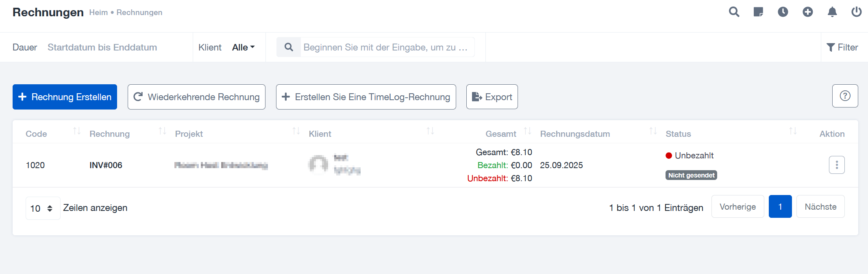The width and height of the screenshot is (868, 274).
Task: Click the search magnifier icon in header
Action: [734, 12]
